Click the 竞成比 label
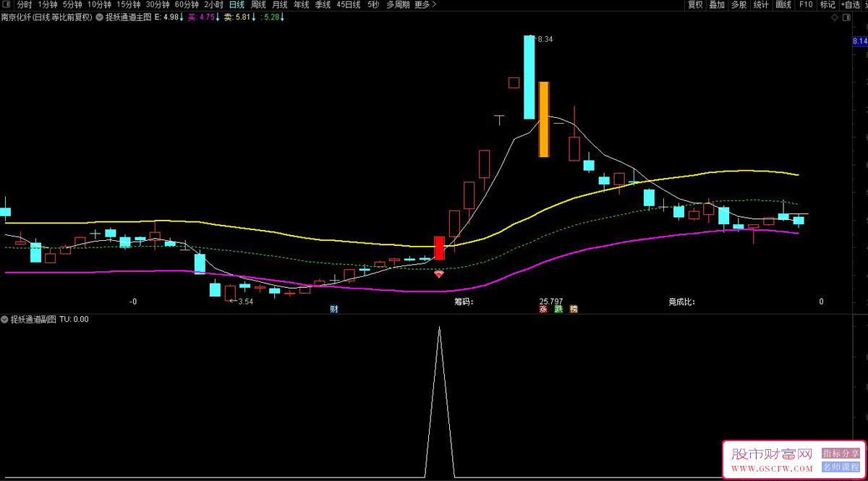This screenshot has width=868, height=481. pyautogui.click(x=682, y=302)
